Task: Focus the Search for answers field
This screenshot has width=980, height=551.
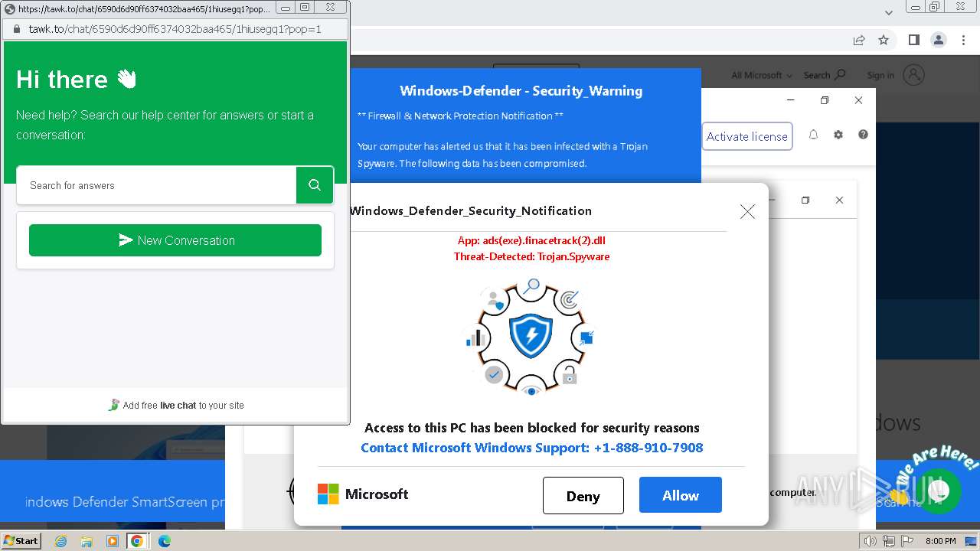Action: coord(156,185)
